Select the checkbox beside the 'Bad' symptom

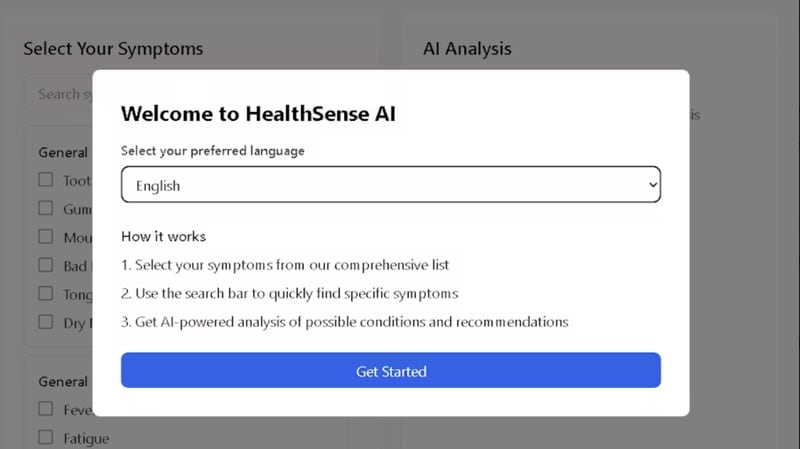coord(46,265)
